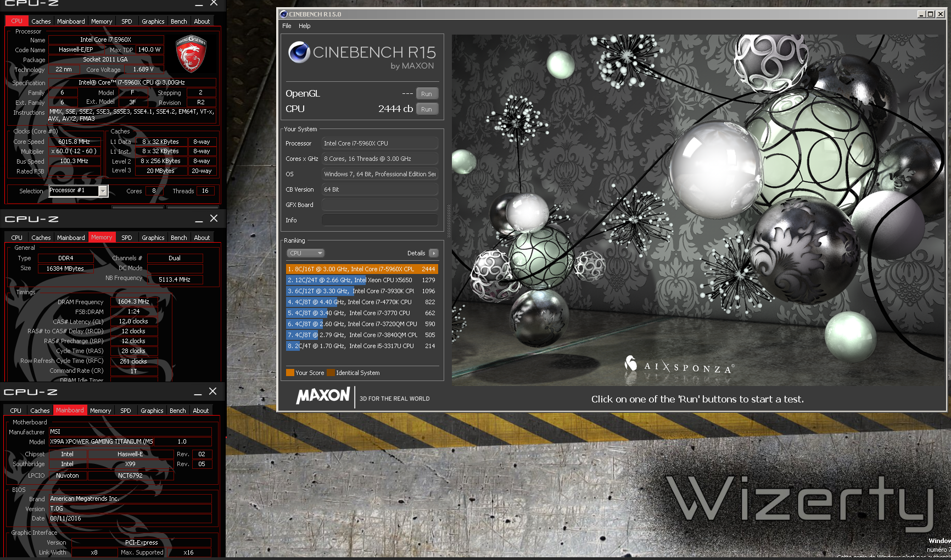Click the Core Speed 6015.8 MHz value
Viewport: 951px width, 560px height.
[75, 142]
